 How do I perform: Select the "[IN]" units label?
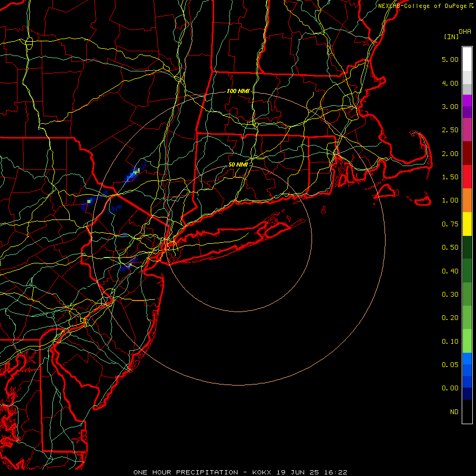point(451,36)
